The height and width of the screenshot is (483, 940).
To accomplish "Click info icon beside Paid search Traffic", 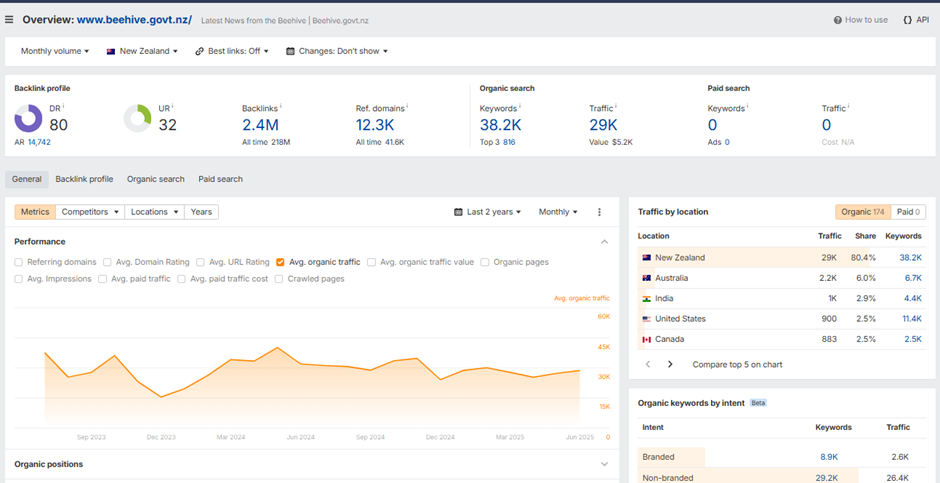I will point(848,107).
